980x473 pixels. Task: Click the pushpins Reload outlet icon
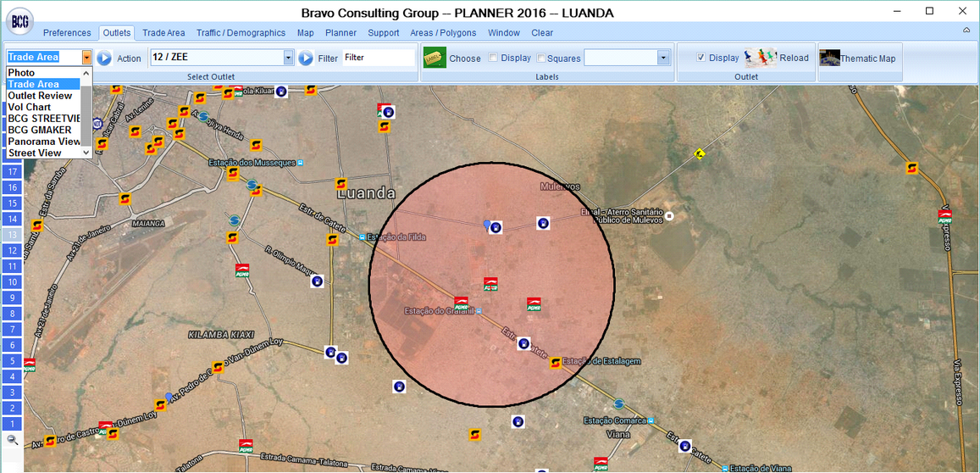click(x=761, y=57)
